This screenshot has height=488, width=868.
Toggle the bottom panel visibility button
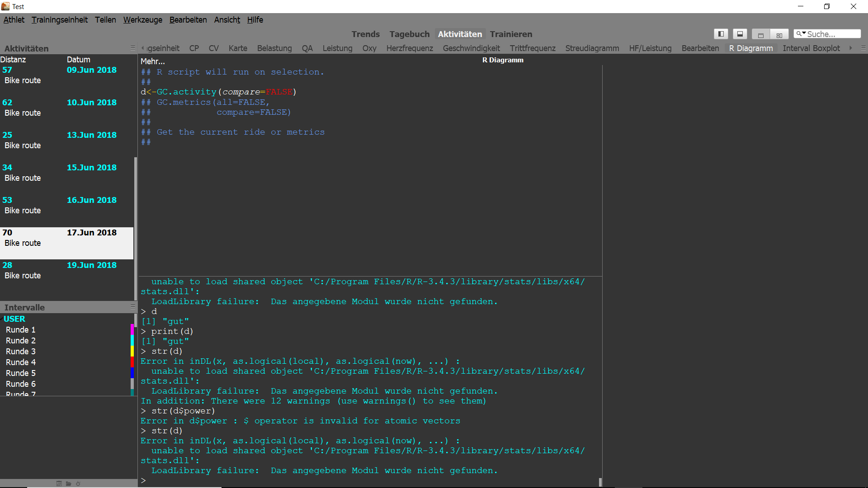(x=740, y=34)
